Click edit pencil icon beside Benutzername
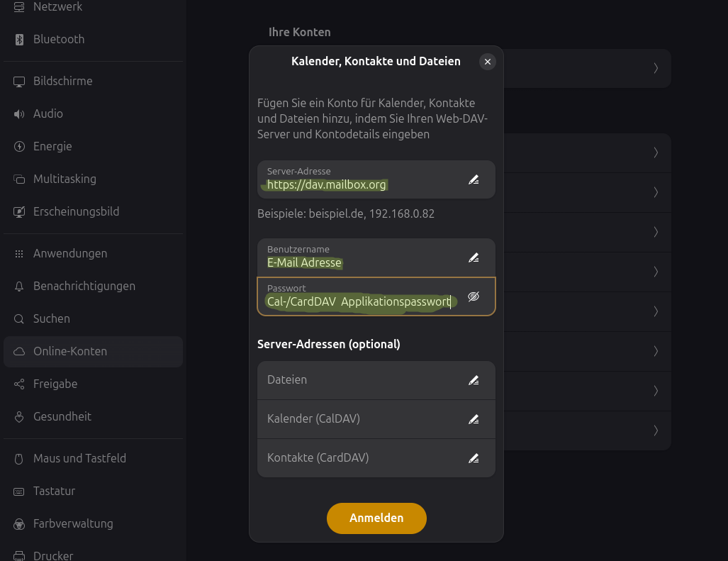Screen dimensions: 728x561 474,257
